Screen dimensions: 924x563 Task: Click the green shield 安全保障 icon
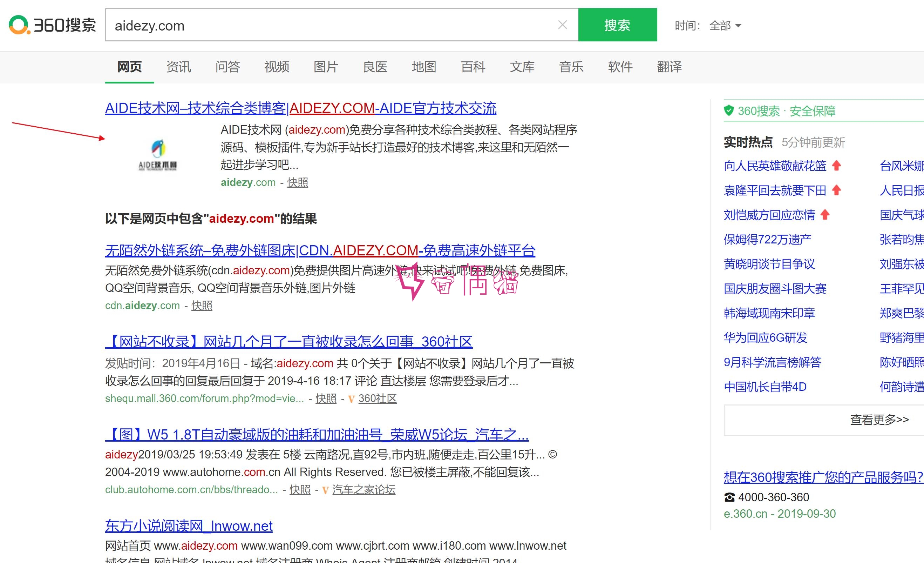(x=729, y=110)
